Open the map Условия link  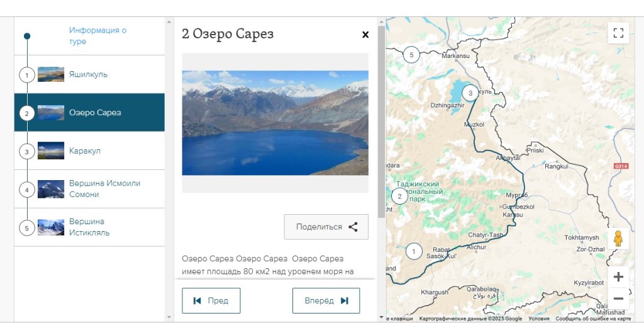[538, 319]
